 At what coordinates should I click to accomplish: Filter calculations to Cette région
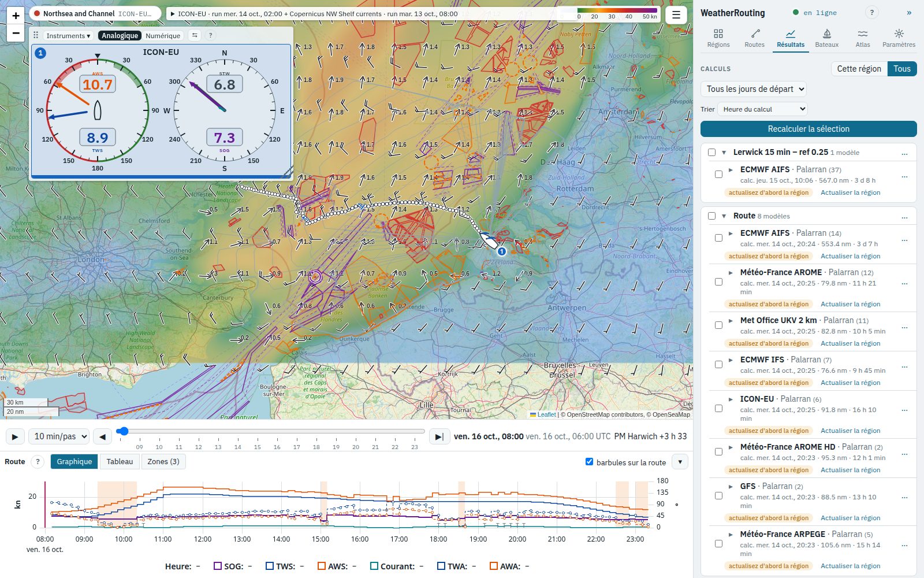coord(859,69)
